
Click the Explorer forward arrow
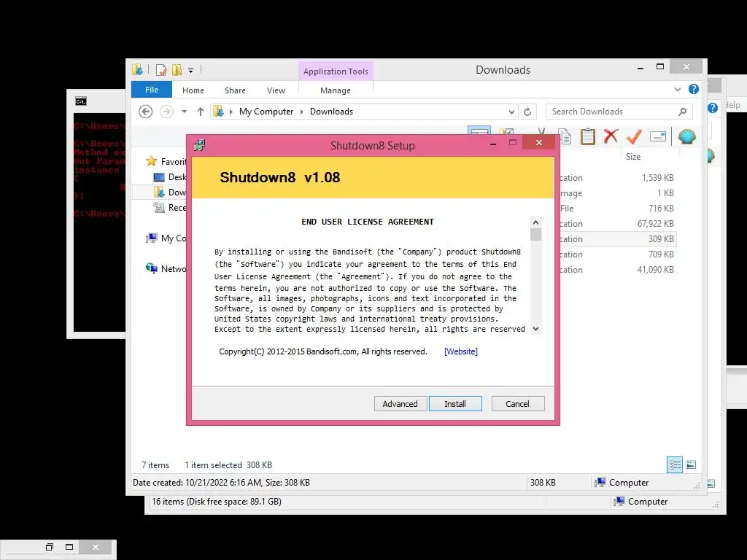[x=166, y=112]
